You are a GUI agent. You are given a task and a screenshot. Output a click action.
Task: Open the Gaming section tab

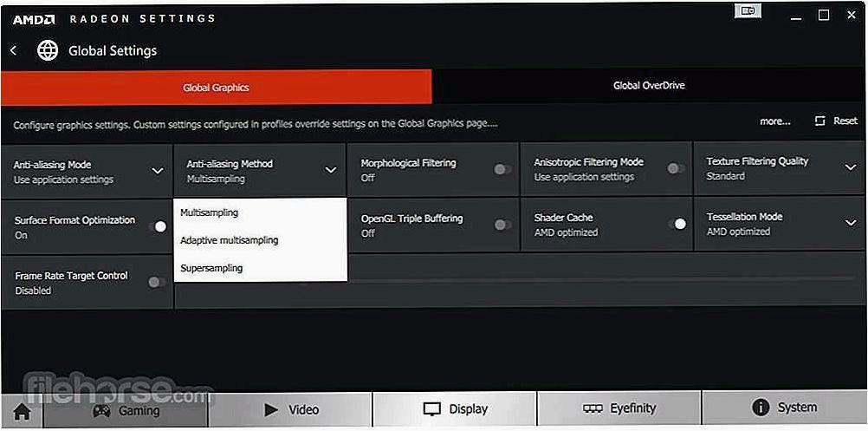click(x=125, y=410)
